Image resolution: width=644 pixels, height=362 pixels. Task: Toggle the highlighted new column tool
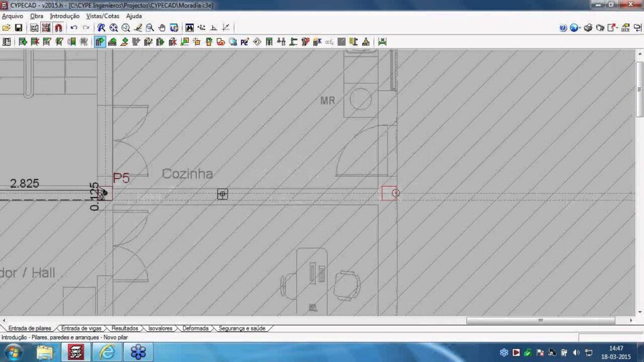pos(100,42)
